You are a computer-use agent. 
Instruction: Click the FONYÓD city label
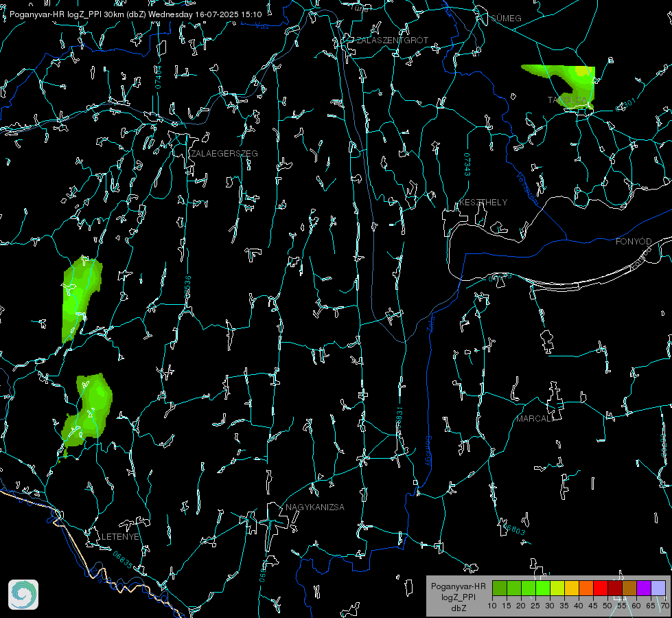point(634,242)
